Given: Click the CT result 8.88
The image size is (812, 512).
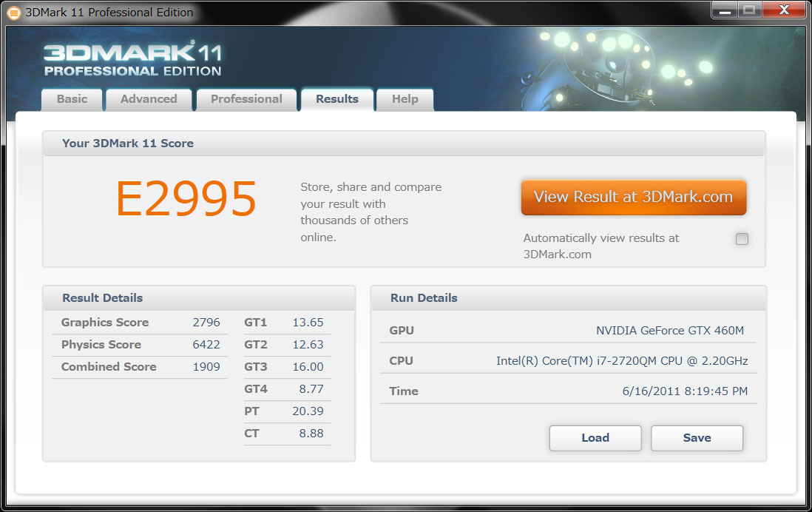Looking at the screenshot, I should 311,434.
